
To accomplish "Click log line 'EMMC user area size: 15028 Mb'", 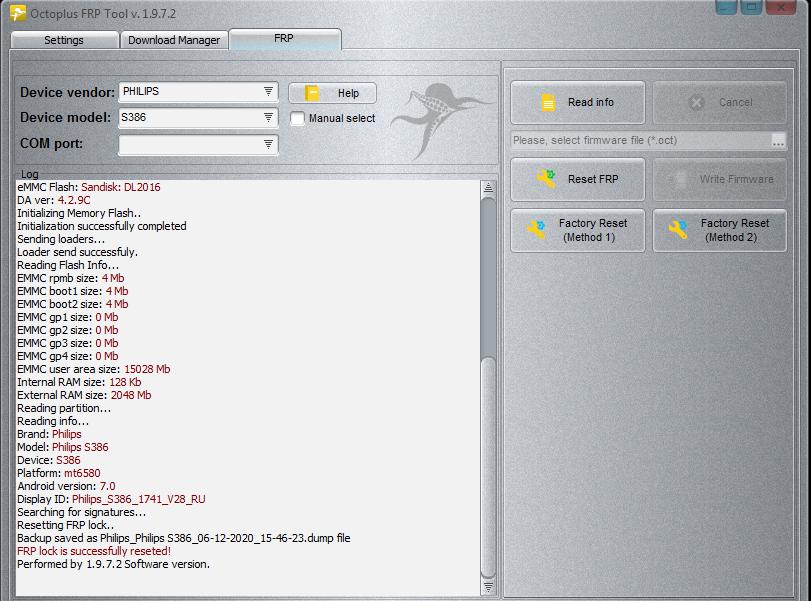I will coord(94,369).
